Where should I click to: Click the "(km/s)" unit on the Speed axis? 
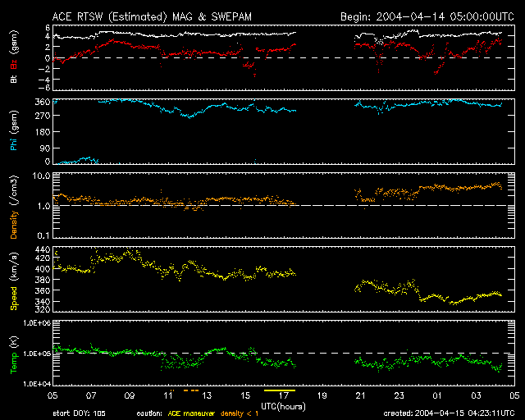[14, 267]
